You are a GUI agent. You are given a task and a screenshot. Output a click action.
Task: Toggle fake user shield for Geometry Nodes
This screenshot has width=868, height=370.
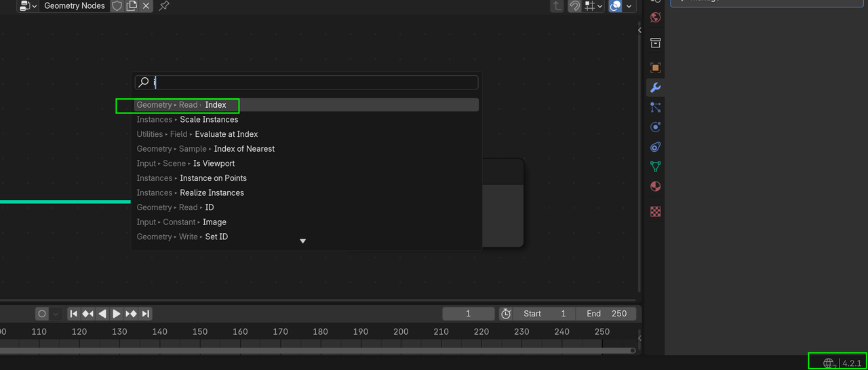[117, 6]
